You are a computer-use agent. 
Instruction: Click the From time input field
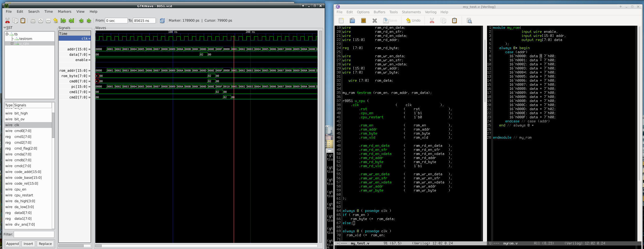point(116,21)
